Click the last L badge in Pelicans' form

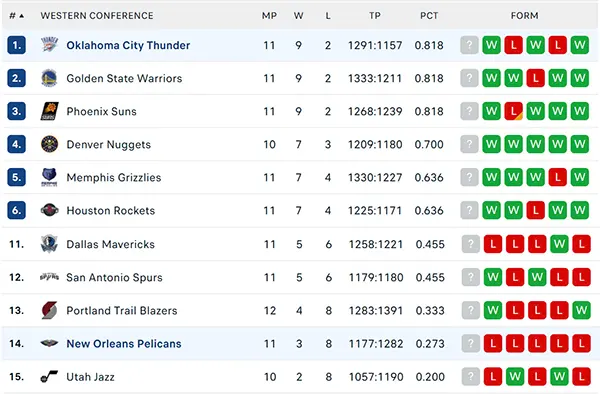tap(582, 344)
